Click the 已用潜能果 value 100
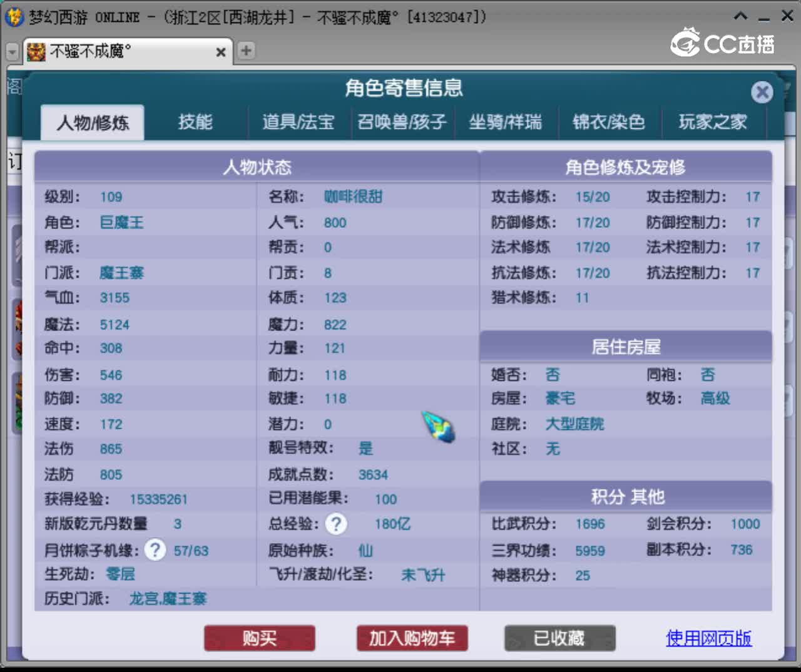Screen dimensions: 801x672 pyautogui.click(x=385, y=499)
